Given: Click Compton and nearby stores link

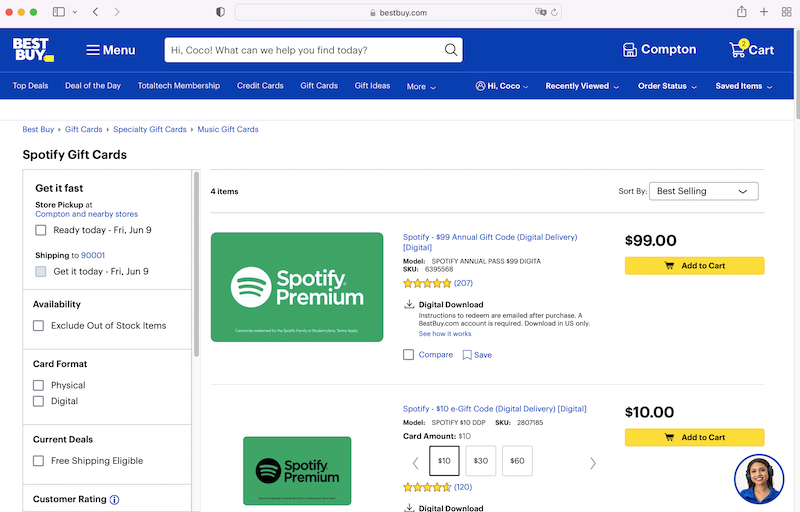Looking at the screenshot, I should [86, 214].
